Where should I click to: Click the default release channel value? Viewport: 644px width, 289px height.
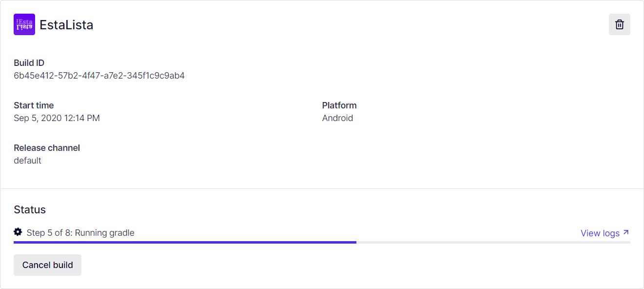[x=27, y=161]
